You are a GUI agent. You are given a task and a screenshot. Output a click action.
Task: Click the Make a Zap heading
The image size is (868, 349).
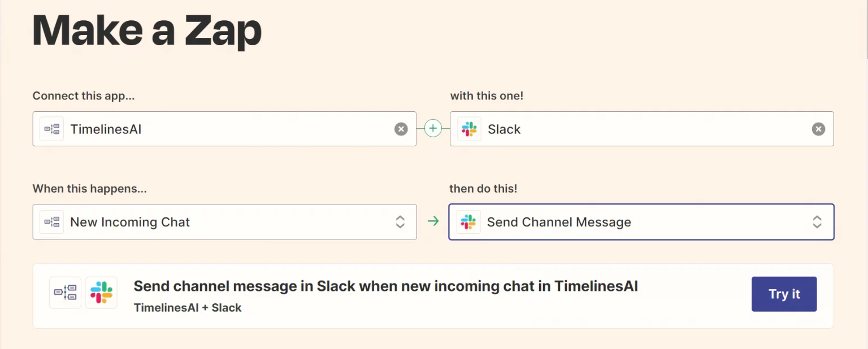147,29
